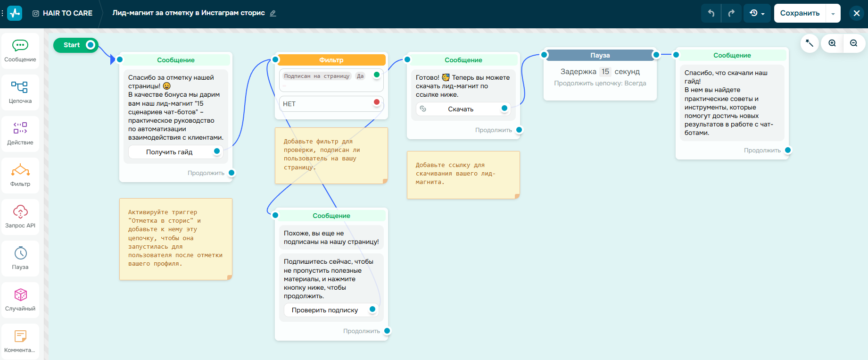Add a Сообщение block from sidebar
Image resolution: width=868 pixels, height=360 pixels.
[20, 51]
